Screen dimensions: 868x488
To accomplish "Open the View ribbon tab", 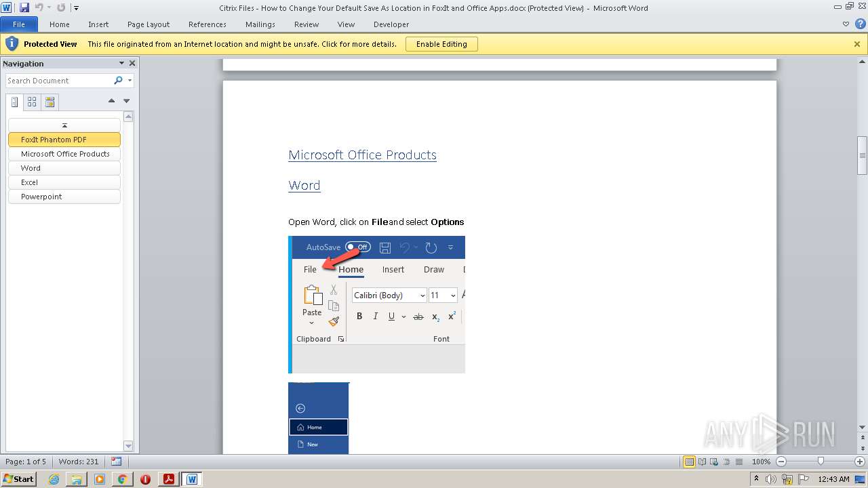I will (346, 24).
